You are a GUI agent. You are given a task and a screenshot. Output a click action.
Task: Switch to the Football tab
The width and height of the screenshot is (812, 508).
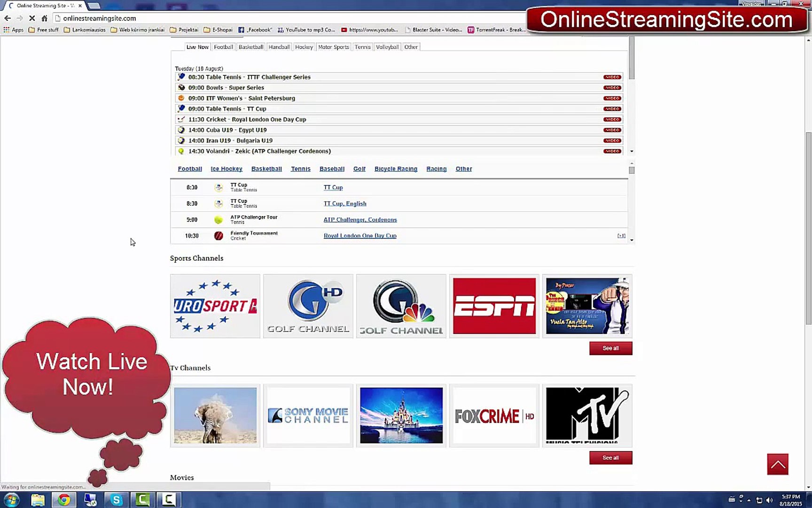pos(223,47)
